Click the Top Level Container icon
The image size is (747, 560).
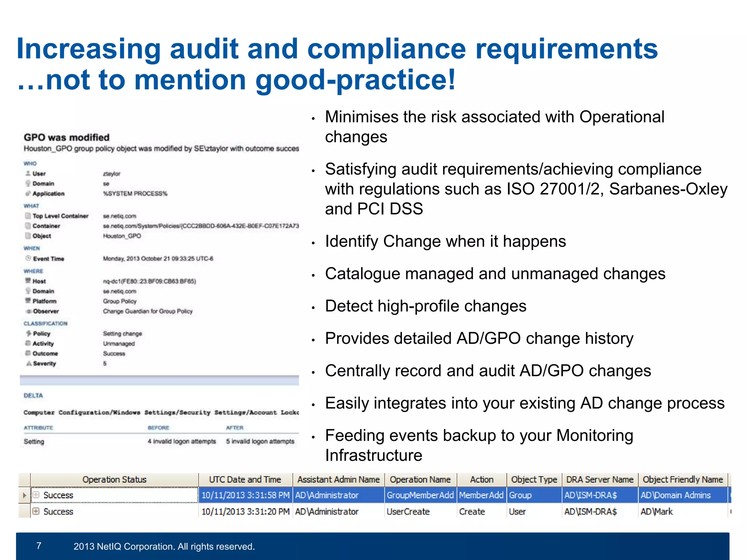pos(28,215)
